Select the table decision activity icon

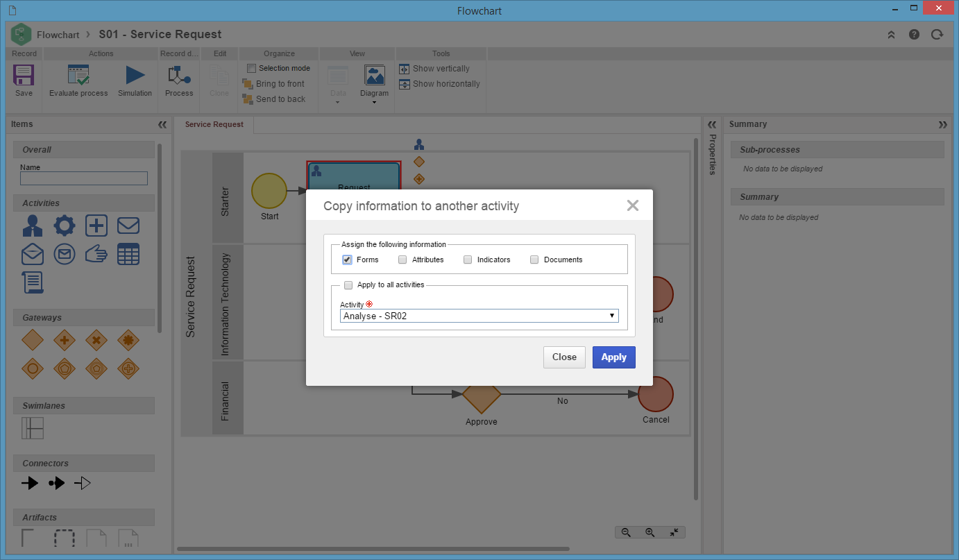click(128, 255)
